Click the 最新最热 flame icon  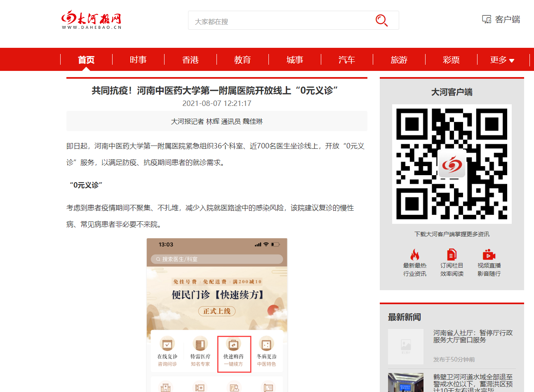(x=414, y=254)
